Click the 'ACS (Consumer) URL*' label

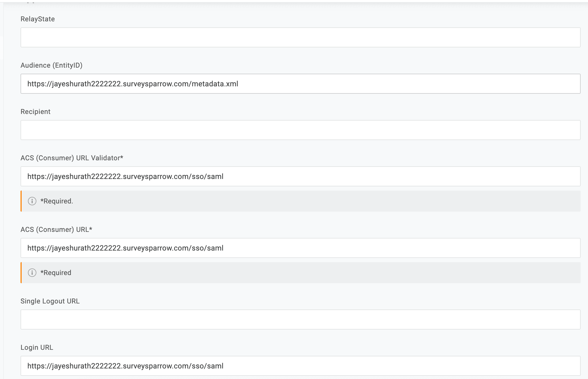(56, 230)
